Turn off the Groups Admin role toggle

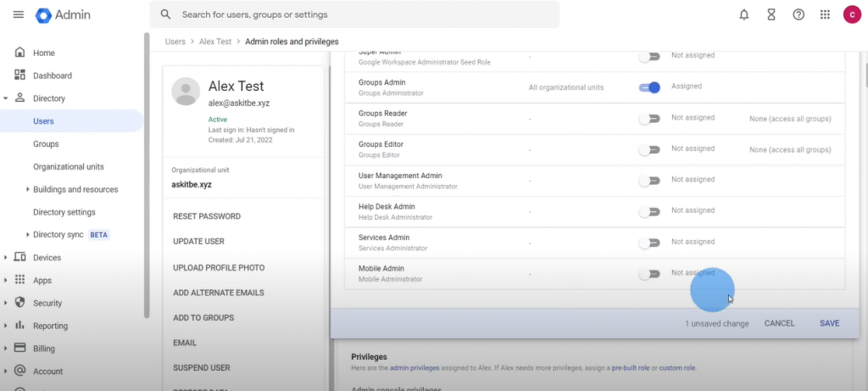pos(649,87)
